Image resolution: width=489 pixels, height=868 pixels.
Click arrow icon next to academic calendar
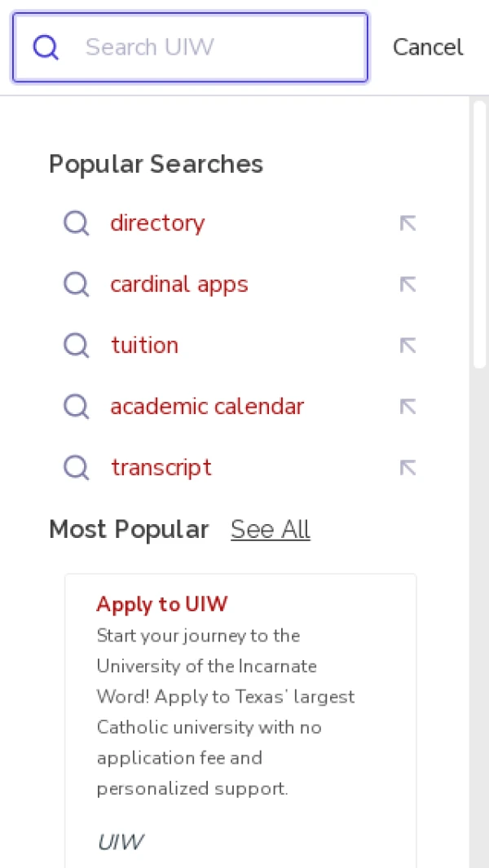[x=407, y=407]
